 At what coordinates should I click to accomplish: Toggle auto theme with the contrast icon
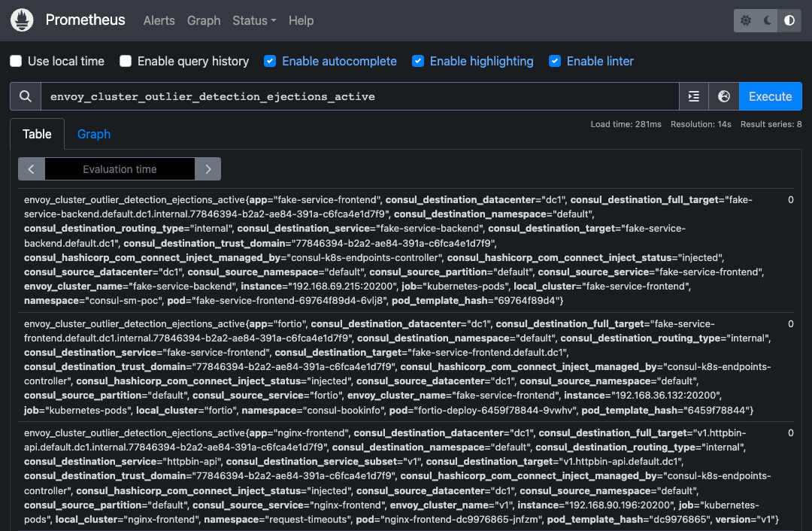[x=789, y=20]
